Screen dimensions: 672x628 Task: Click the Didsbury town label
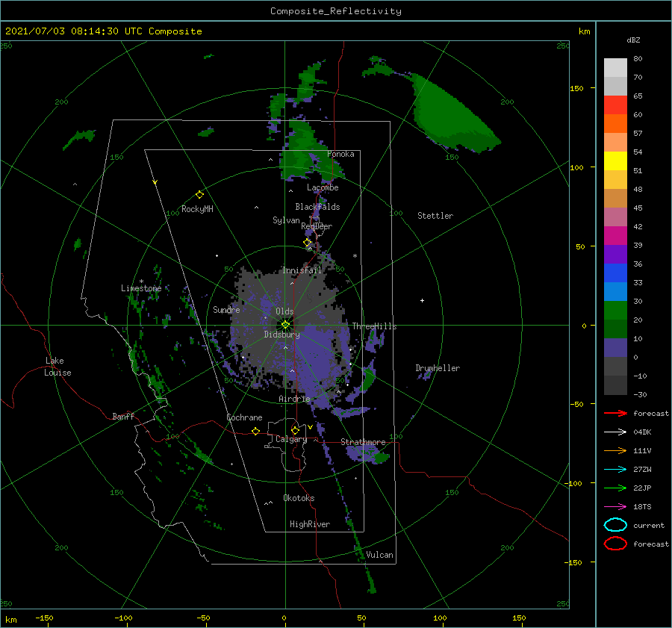point(281,335)
